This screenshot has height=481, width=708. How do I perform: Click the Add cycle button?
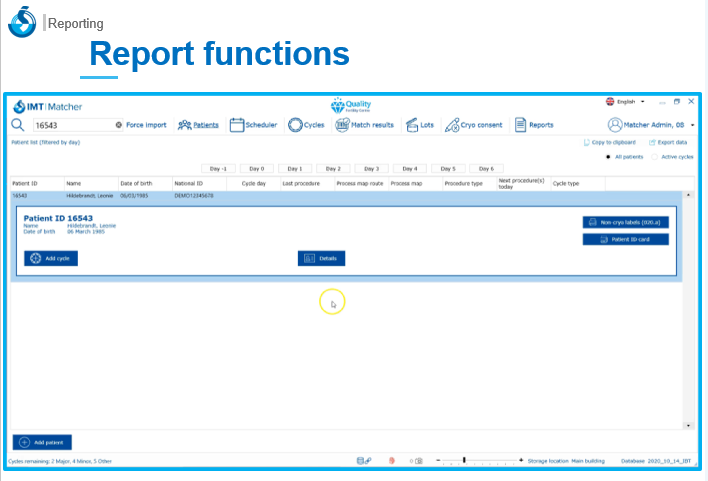pos(50,258)
